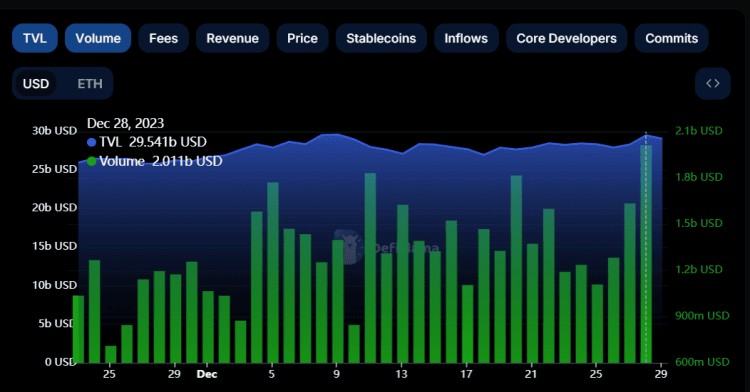Select the tall volume bar at Dec 11
Screen dimensions: 750x392
[370, 268]
